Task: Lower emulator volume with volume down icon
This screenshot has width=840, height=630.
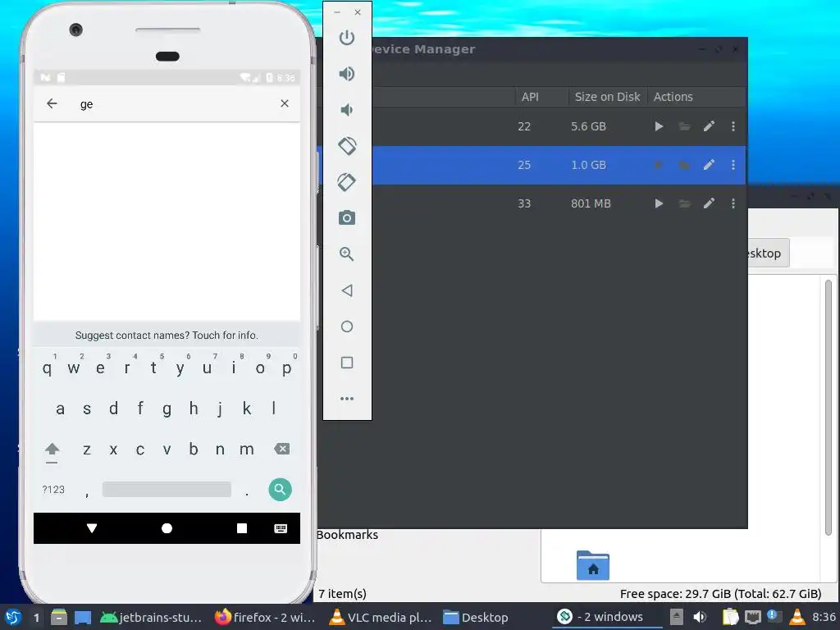Action: coord(347,110)
